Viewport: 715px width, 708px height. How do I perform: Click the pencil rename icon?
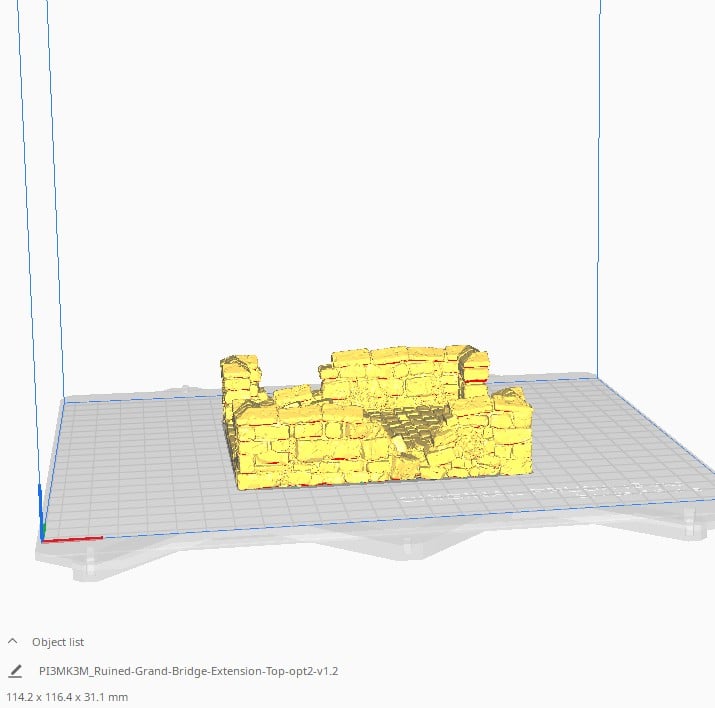pos(14,671)
